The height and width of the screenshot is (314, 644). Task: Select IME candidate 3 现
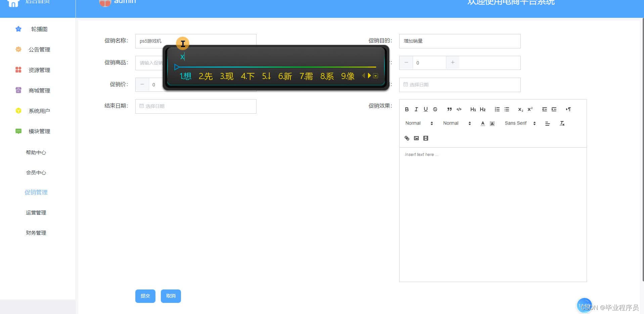pos(227,76)
